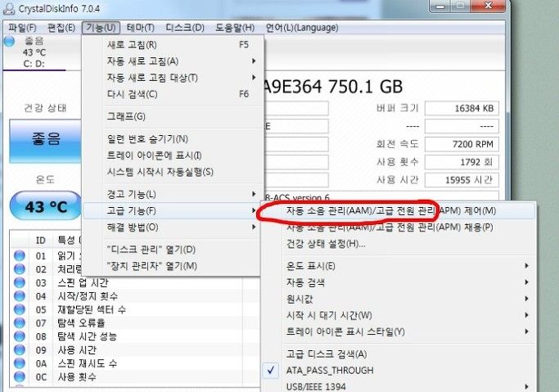Click status orb for attribute 0C
This screenshot has width=559, height=392.
pyautogui.click(x=20, y=376)
